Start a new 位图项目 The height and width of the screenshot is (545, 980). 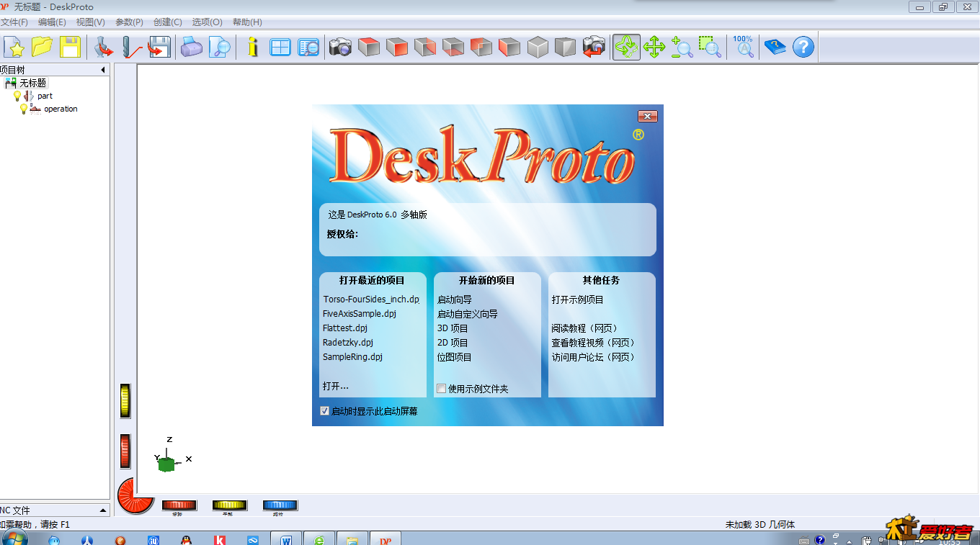(x=455, y=357)
